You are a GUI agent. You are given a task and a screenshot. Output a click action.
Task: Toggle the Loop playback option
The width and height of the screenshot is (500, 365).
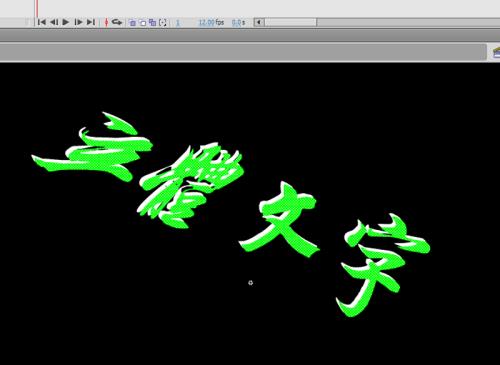(x=116, y=22)
